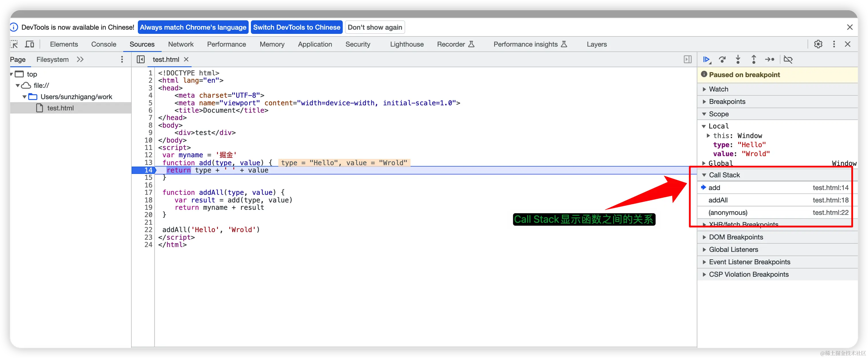Open the Network tab
The width and height of the screenshot is (868, 358).
click(x=181, y=44)
